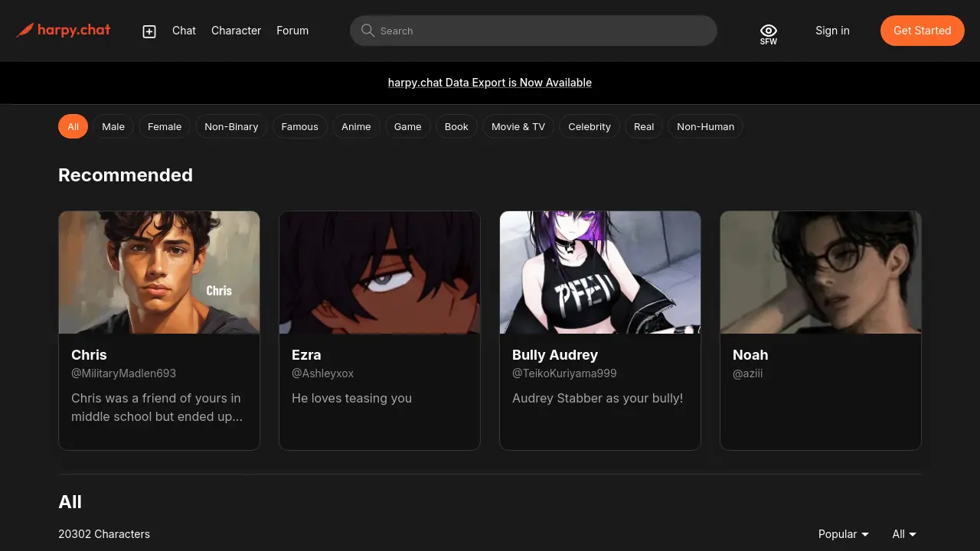Click the Get Started button
Screen dimensions: 980x551
922,31
